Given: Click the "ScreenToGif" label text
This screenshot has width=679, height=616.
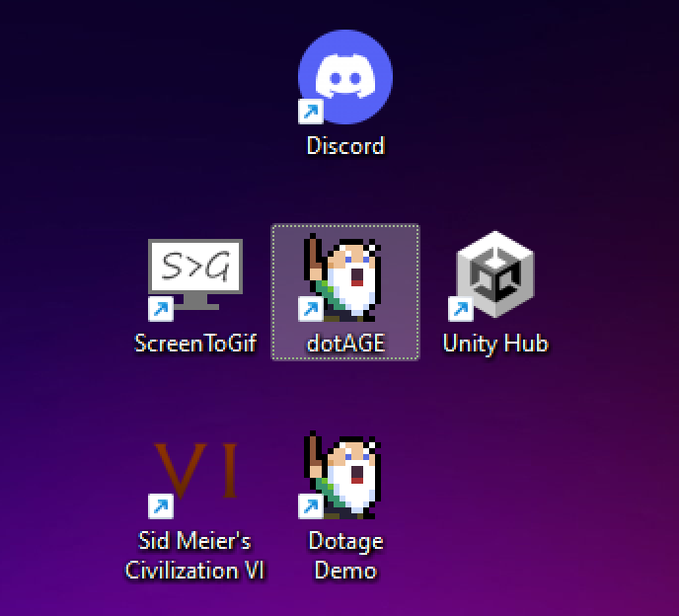Looking at the screenshot, I should pos(195,344).
